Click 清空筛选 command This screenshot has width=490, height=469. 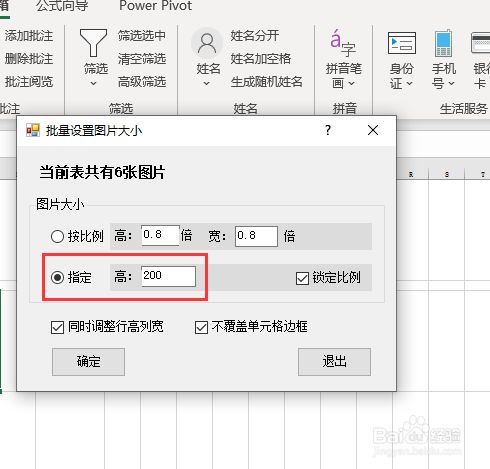click(142, 59)
